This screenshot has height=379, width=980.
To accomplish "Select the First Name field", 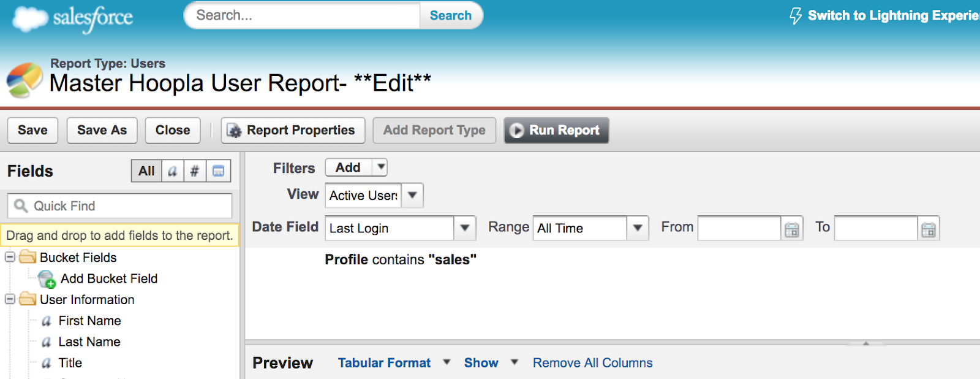I will pos(89,321).
